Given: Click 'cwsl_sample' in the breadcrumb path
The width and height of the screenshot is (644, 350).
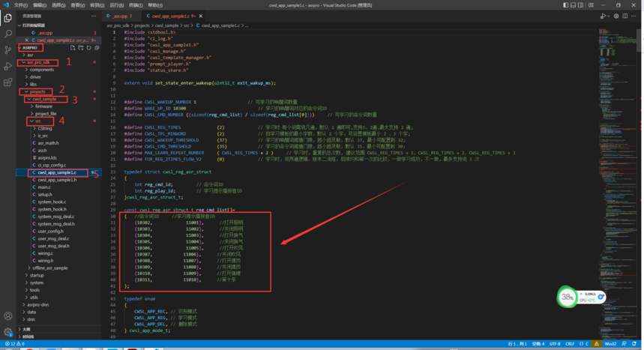Looking at the screenshot, I should (x=166, y=25).
